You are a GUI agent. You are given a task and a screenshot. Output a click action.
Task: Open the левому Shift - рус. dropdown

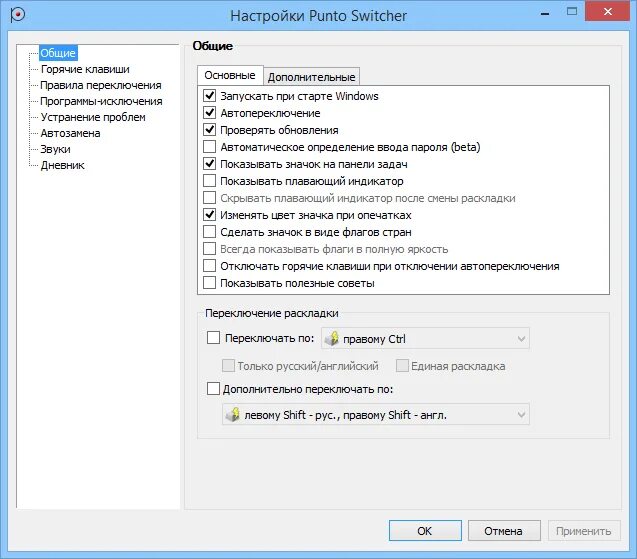coord(376,414)
